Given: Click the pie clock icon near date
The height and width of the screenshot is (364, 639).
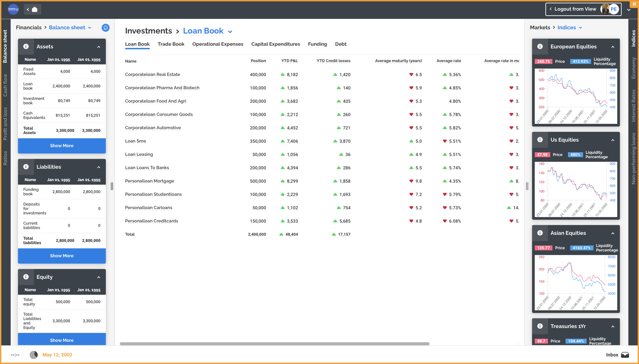Looking at the screenshot, I should click(x=33, y=355).
